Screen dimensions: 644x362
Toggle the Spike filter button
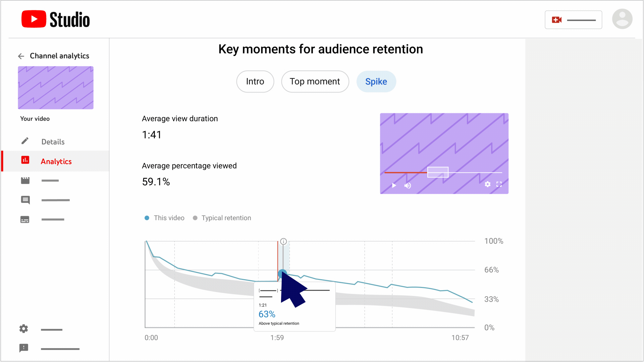376,82
